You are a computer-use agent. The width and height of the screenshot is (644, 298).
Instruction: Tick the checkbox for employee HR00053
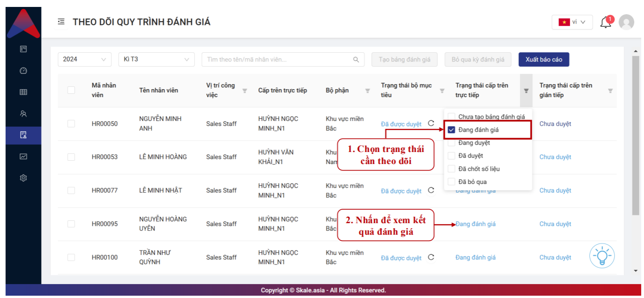pos(71,157)
